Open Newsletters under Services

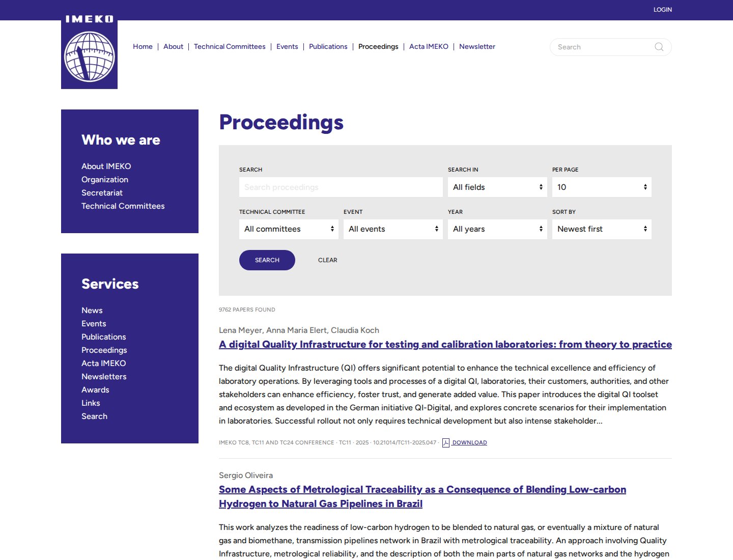104,377
